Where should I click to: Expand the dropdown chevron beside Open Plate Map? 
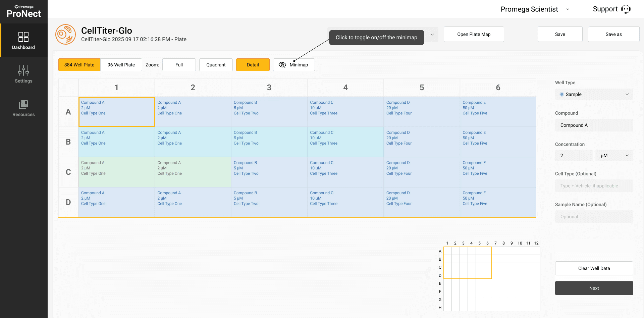click(x=432, y=35)
